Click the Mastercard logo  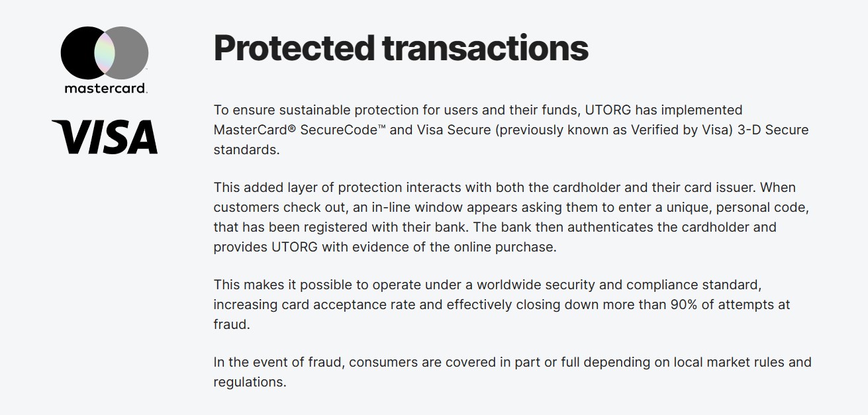(105, 60)
